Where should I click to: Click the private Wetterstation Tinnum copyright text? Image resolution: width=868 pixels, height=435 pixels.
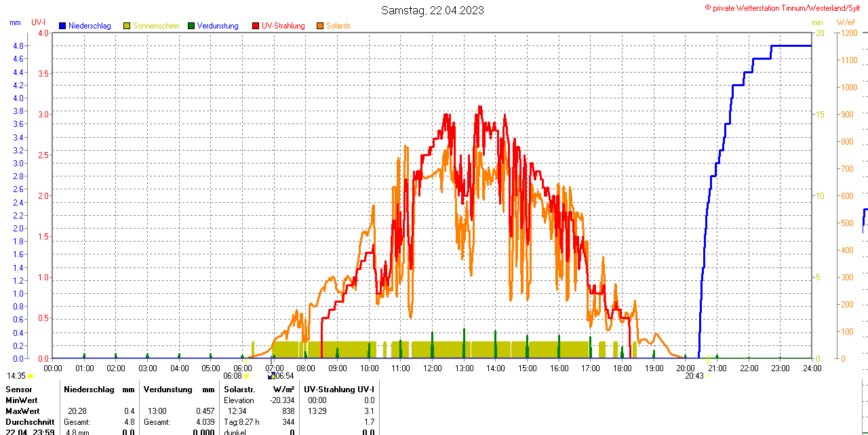[x=785, y=7]
